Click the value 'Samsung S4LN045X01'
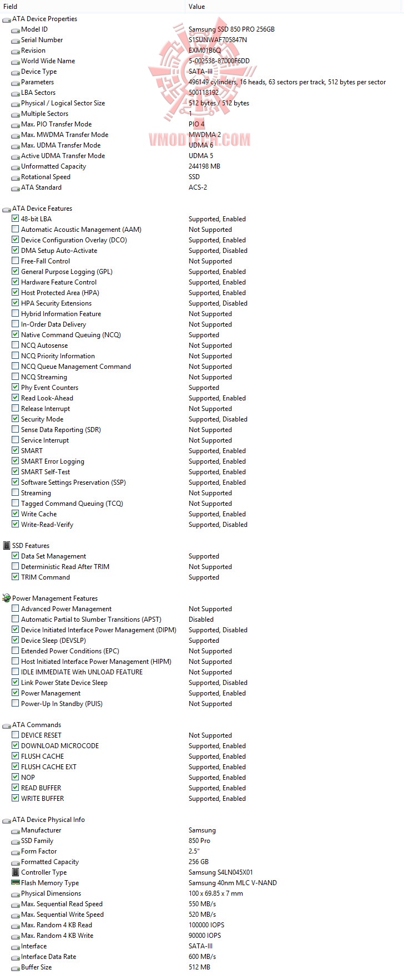The width and height of the screenshot is (404, 980). click(221, 872)
